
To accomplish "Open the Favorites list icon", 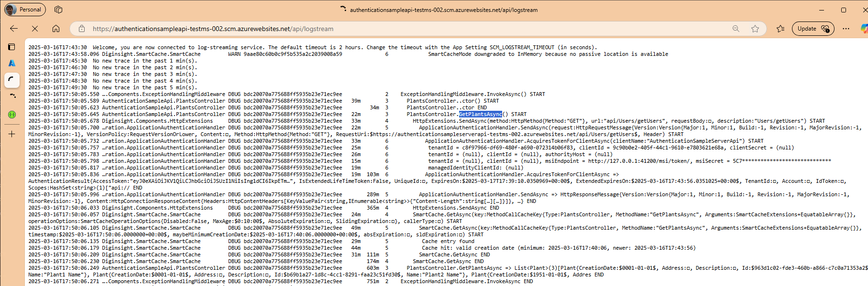I will pos(780,29).
